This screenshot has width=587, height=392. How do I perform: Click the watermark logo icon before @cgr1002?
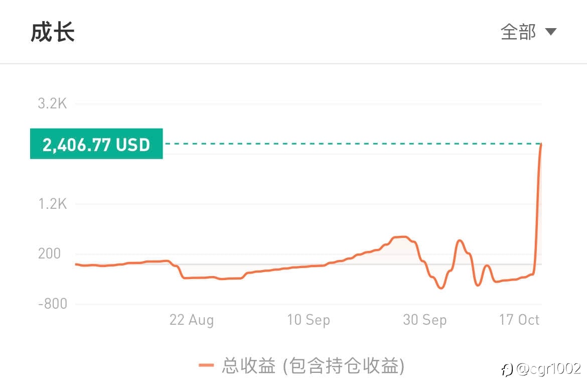507,369
